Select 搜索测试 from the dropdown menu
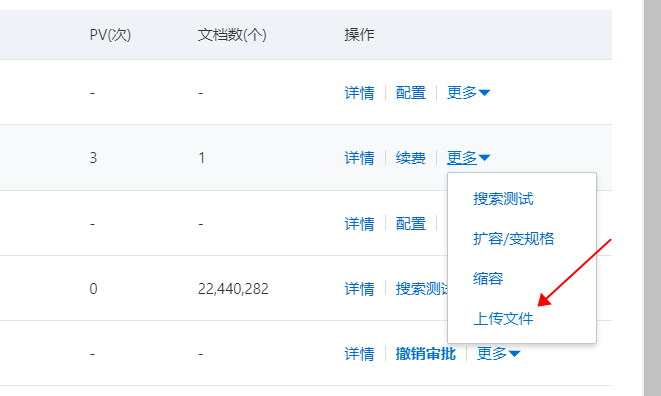 pyautogui.click(x=503, y=199)
